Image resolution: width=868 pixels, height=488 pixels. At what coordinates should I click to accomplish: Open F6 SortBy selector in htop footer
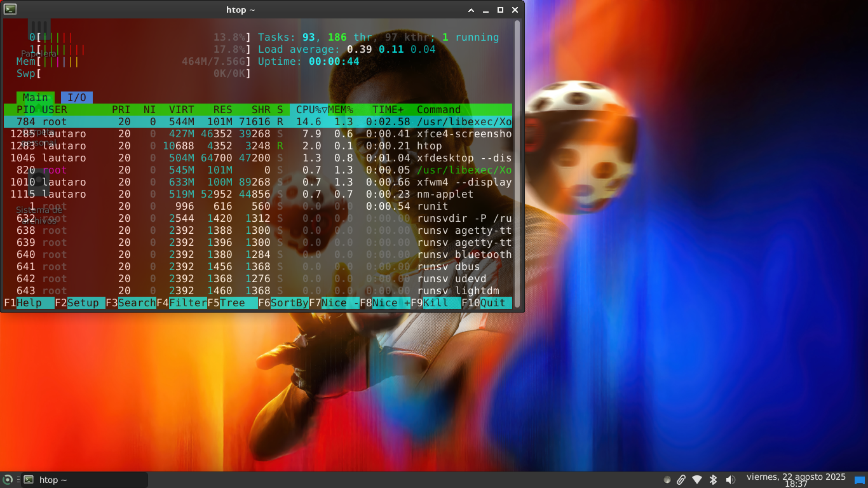[283, 303]
